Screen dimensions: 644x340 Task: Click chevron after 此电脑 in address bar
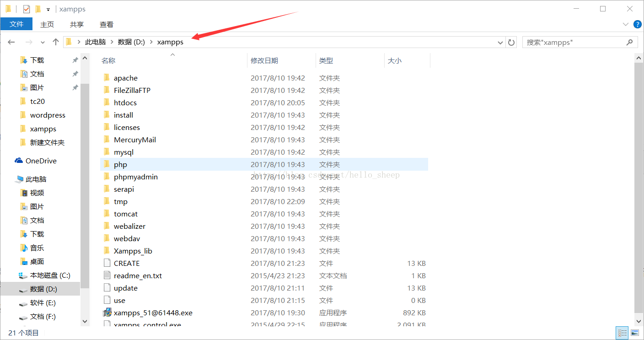[112, 42]
